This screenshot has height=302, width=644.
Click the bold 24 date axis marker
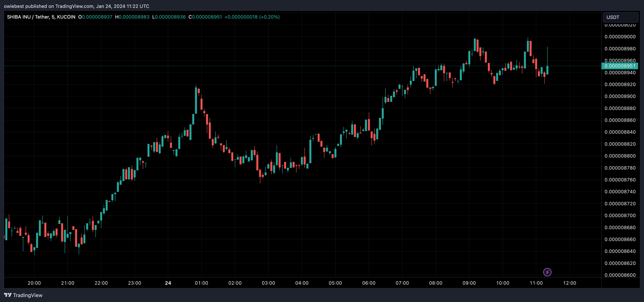click(168, 283)
